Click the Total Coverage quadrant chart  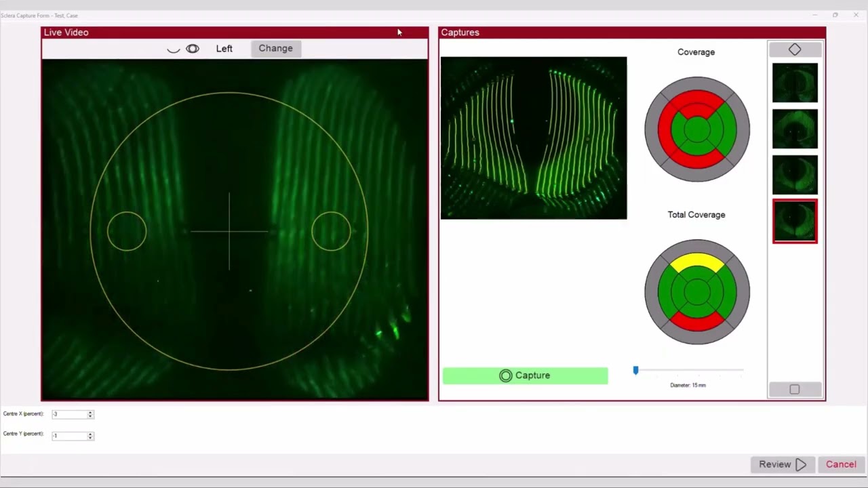click(697, 292)
